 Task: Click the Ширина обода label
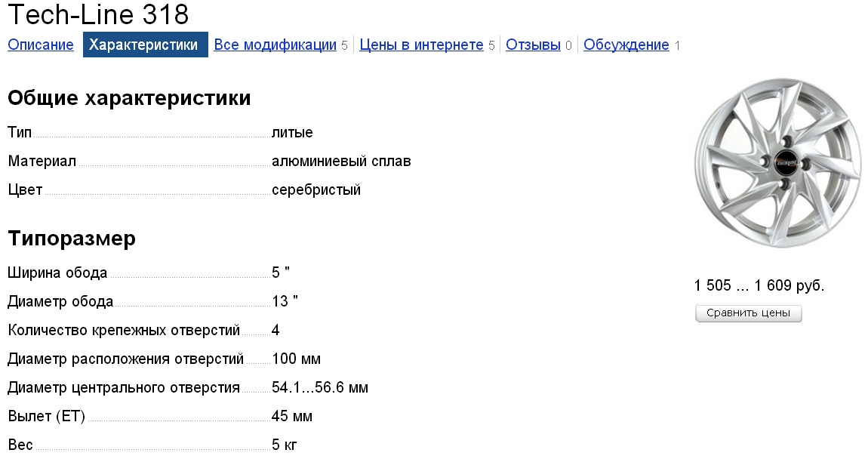coord(57,273)
